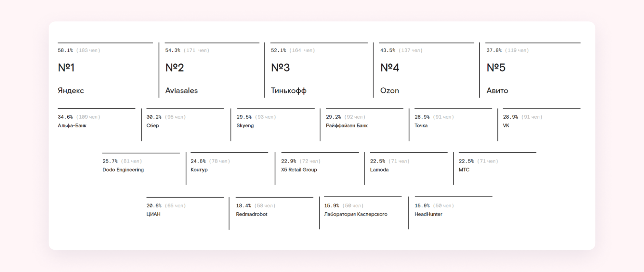Click the 34.6% value above Альфа-Банк
The height and width of the screenshot is (272, 644).
pos(65,117)
